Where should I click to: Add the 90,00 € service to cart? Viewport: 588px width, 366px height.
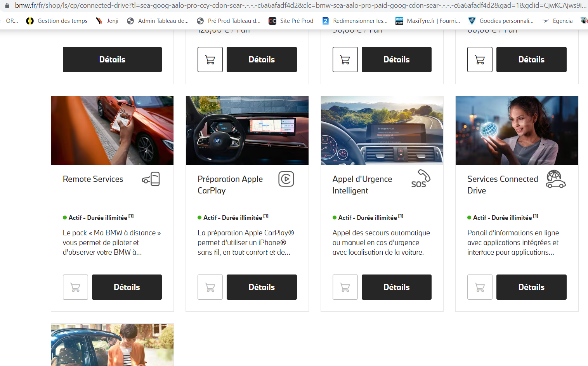345,59
